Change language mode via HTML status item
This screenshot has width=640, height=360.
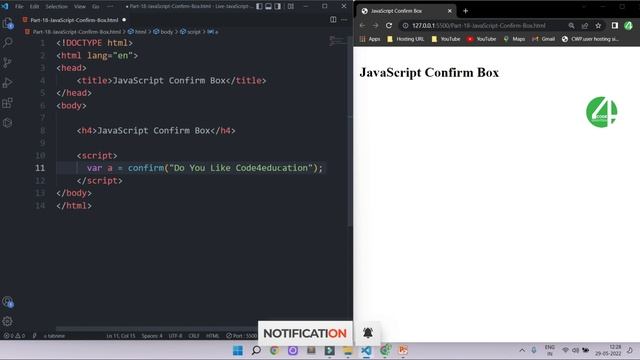[x=213, y=336]
